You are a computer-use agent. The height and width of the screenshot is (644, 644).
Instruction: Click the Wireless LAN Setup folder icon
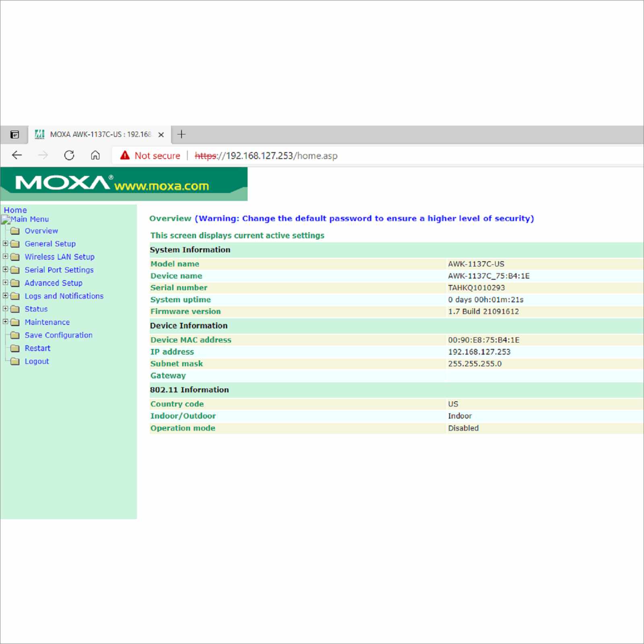(15, 257)
